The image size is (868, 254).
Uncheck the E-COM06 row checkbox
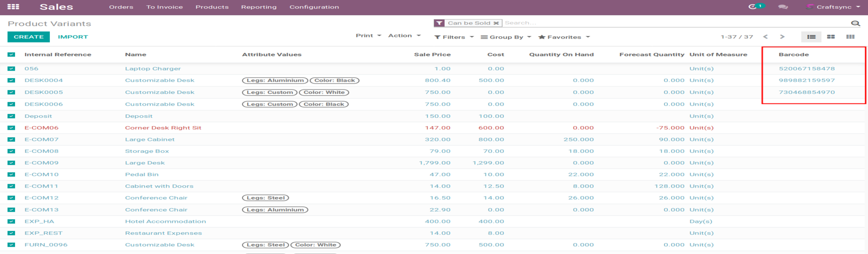[x=11, y=128]
